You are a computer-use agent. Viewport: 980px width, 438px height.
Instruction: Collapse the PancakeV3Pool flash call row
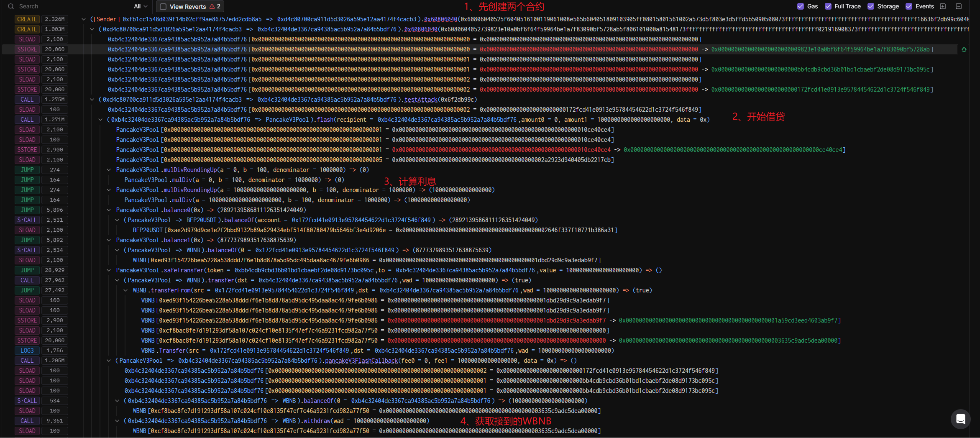coord(100,120)
